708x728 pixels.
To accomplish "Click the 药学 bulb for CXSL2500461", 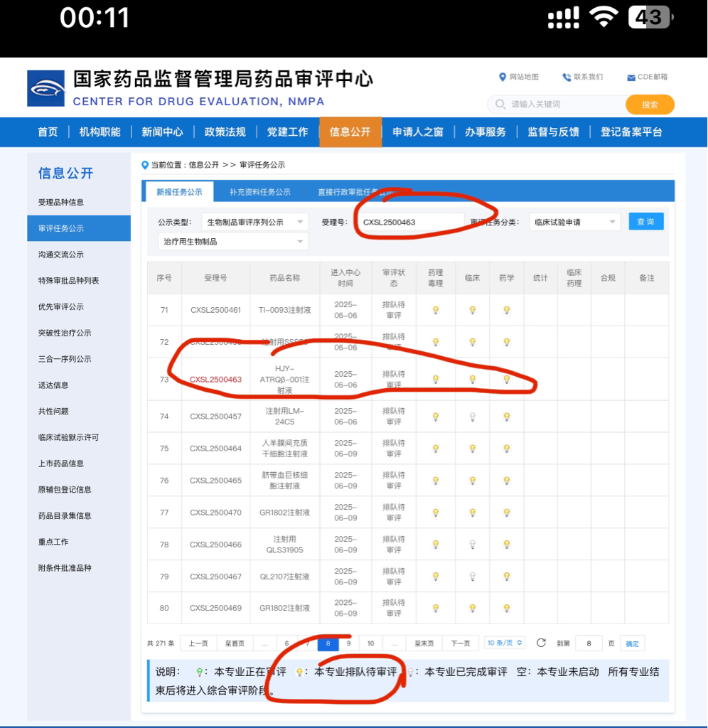I will click(507, 310).
